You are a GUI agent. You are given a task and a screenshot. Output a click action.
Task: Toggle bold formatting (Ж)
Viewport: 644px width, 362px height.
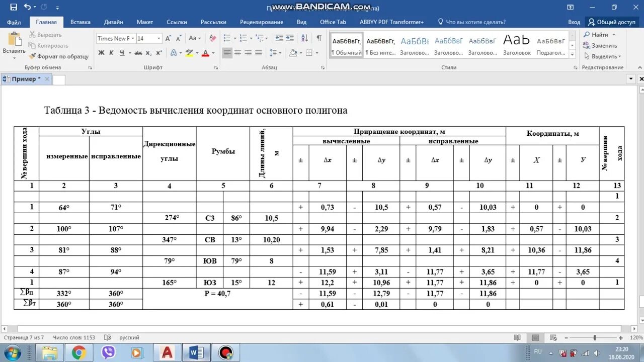tap(101, 53)
